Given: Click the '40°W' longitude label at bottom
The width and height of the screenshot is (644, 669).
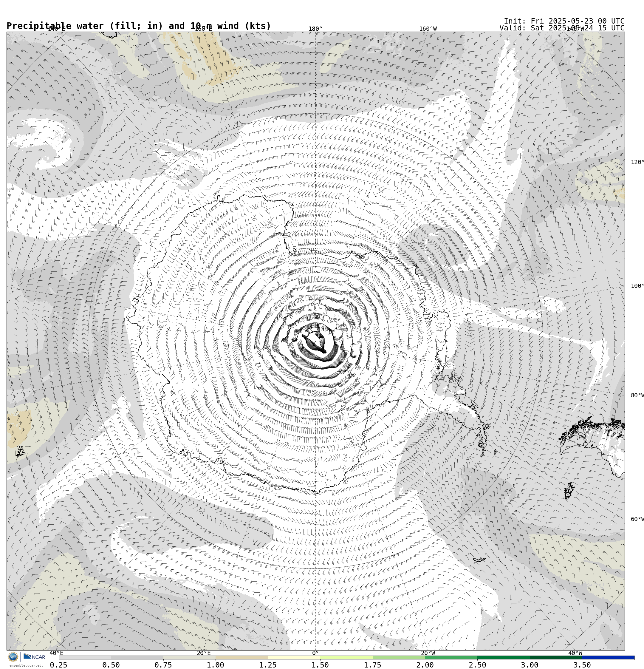Looking at the screenshot, I should [x=575, y=653].
